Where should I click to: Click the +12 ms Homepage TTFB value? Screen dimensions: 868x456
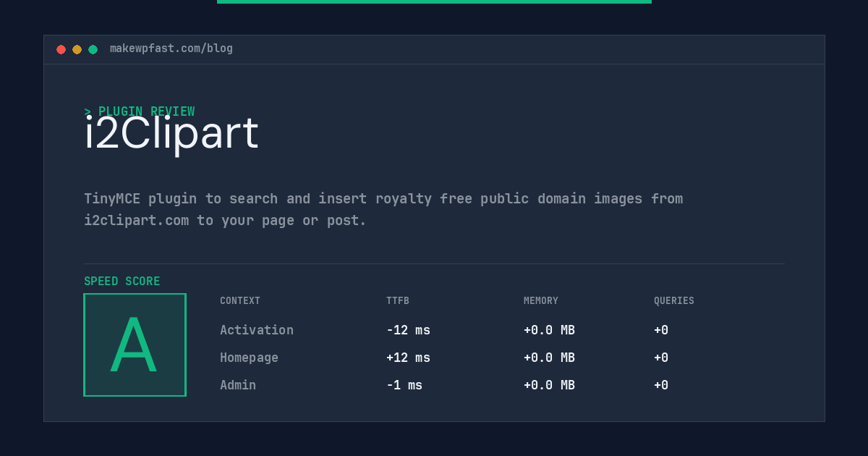(x=408, y=358)
